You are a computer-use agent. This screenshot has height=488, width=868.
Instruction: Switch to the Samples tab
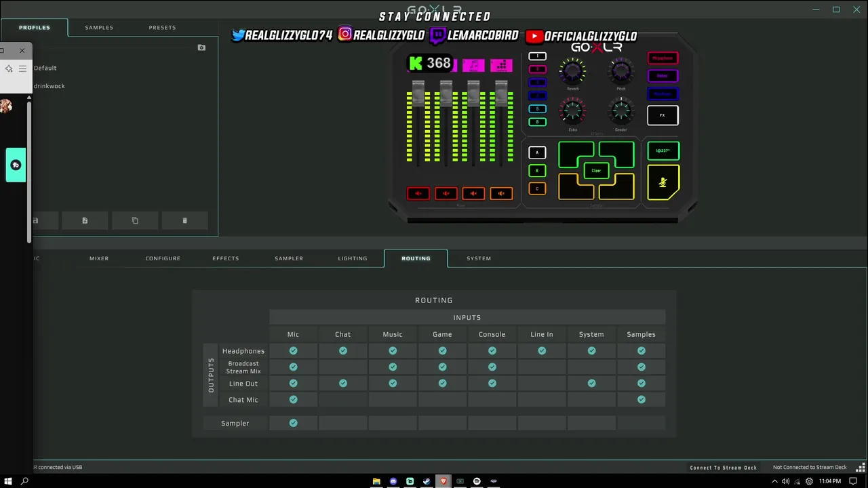pyautogui.click(x=99, y=28)
